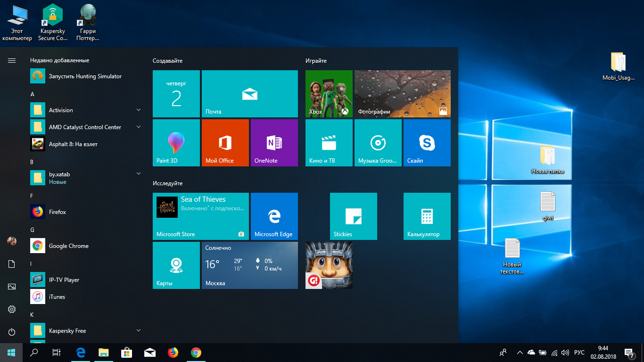This screenshot has height=362, width=644.
Task: Open the Мой Office tile
Action: (225, 143)
